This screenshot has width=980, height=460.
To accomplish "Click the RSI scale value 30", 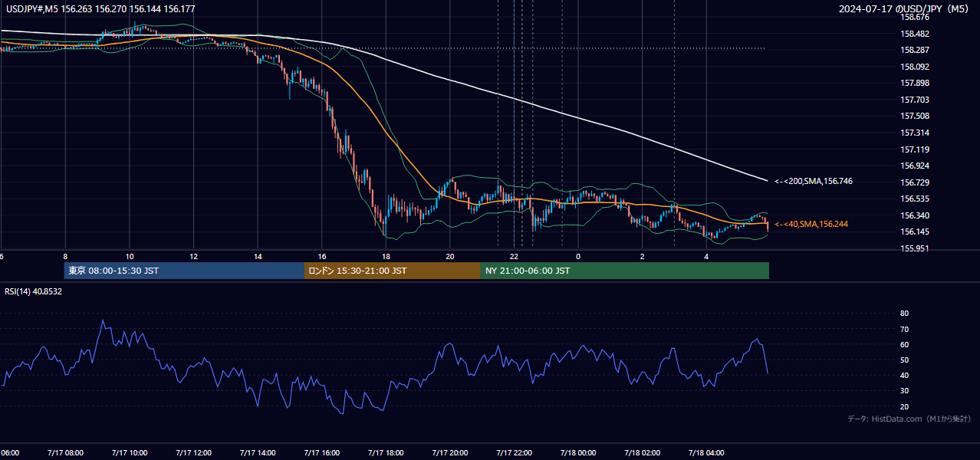I will coord(904,391).
